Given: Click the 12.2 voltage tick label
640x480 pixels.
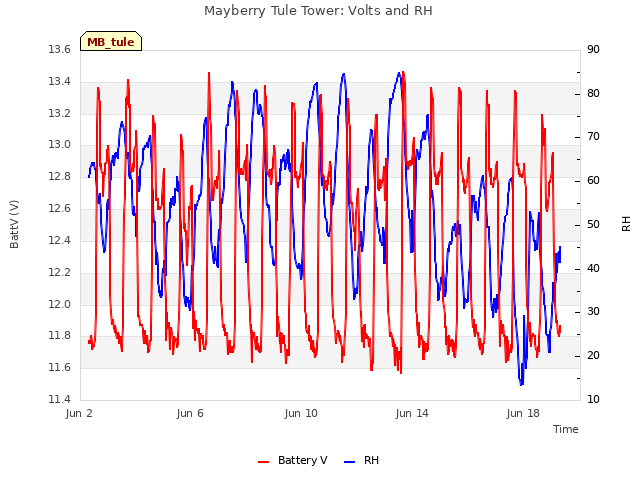Looking at the screenshot, I should pyautogui.click(x=60, y=272).
